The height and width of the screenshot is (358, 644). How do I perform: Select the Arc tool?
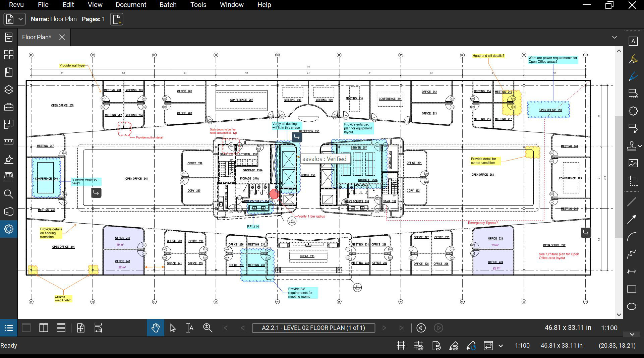pos(632,237)
